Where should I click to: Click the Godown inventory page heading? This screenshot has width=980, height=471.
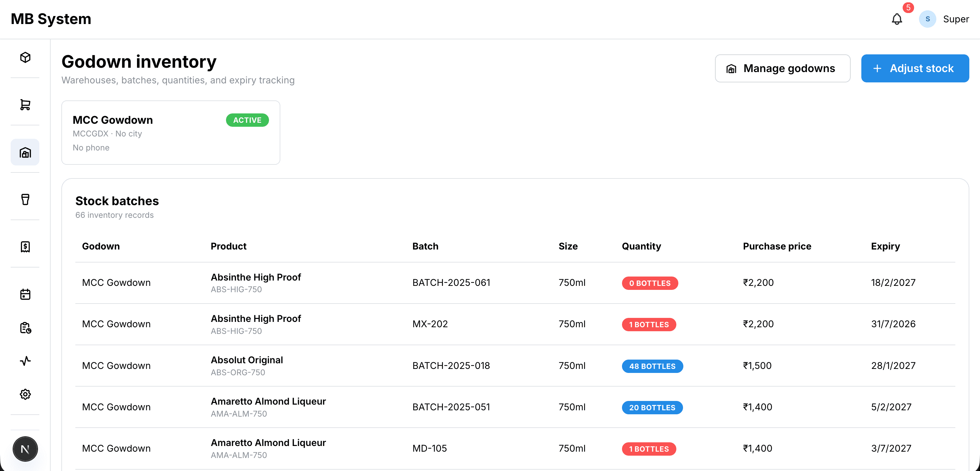(139, 62)
